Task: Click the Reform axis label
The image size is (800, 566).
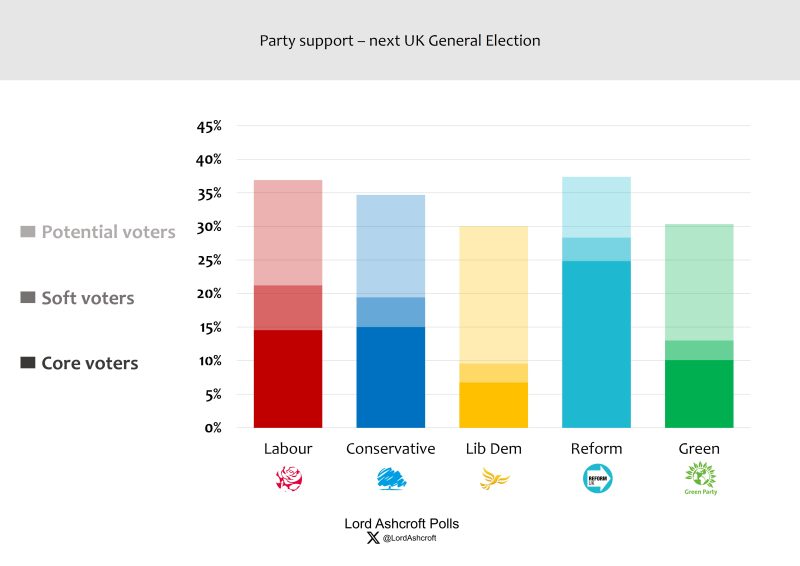Action: [596, 449]
